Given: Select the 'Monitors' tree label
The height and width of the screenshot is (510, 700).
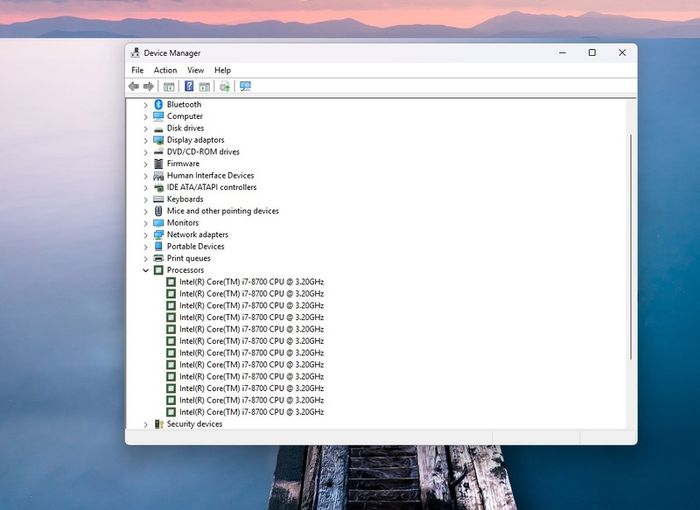Looking at the screenshot, I should point(183,222).
